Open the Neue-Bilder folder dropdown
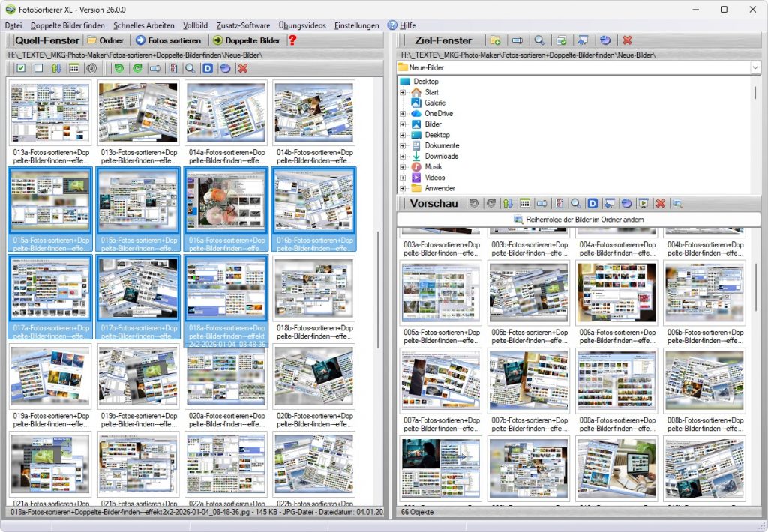The image size is (768, 532). pyautogui.click(x=754, y=67)
